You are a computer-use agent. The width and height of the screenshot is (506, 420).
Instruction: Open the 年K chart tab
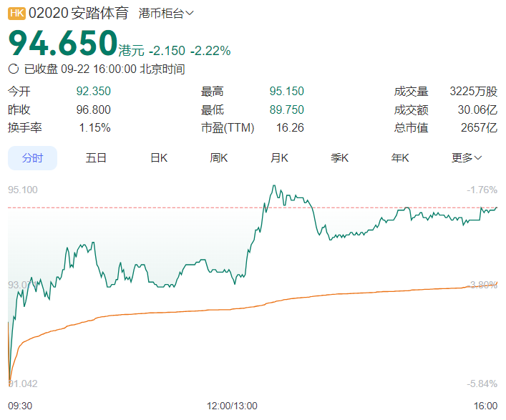click(x=400, y=158)
